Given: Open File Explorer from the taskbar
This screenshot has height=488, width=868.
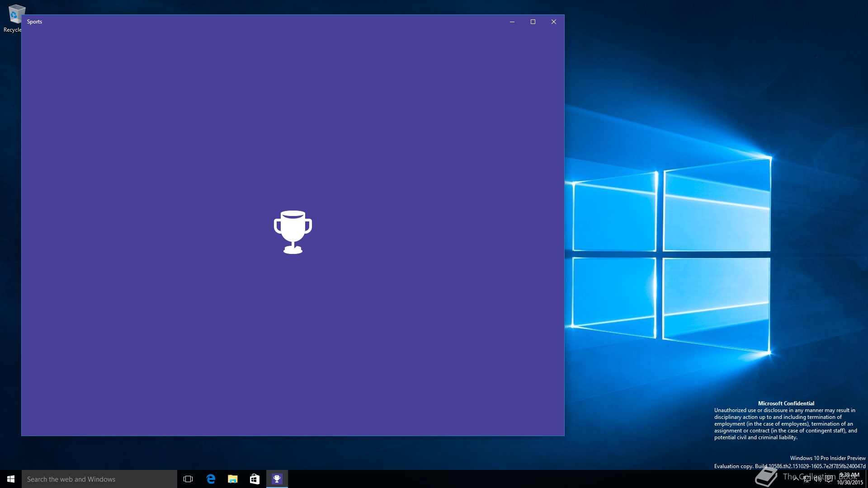Looking at the screenshot, I should [x=233, y=479].
